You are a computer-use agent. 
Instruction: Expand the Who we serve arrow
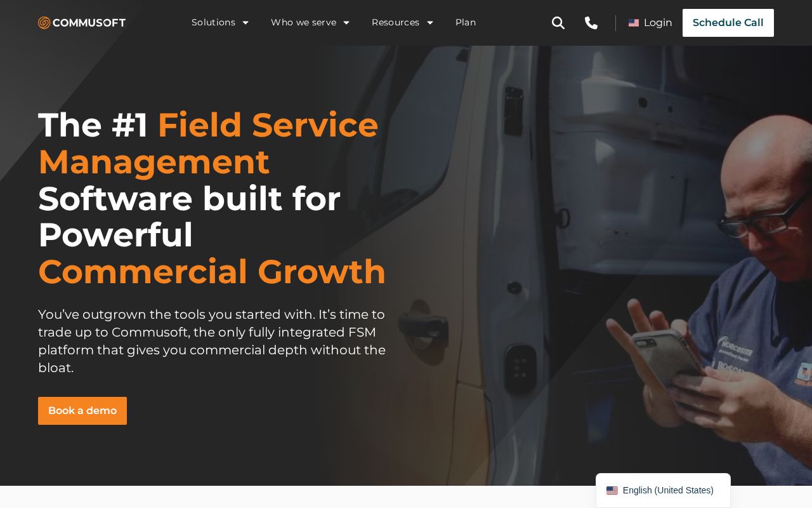coord(346,23)
